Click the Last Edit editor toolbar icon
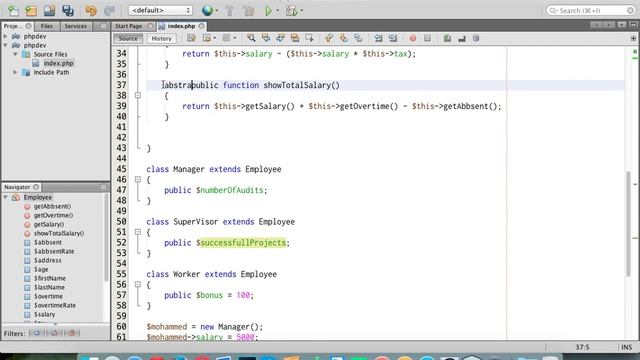 [191, 38]
